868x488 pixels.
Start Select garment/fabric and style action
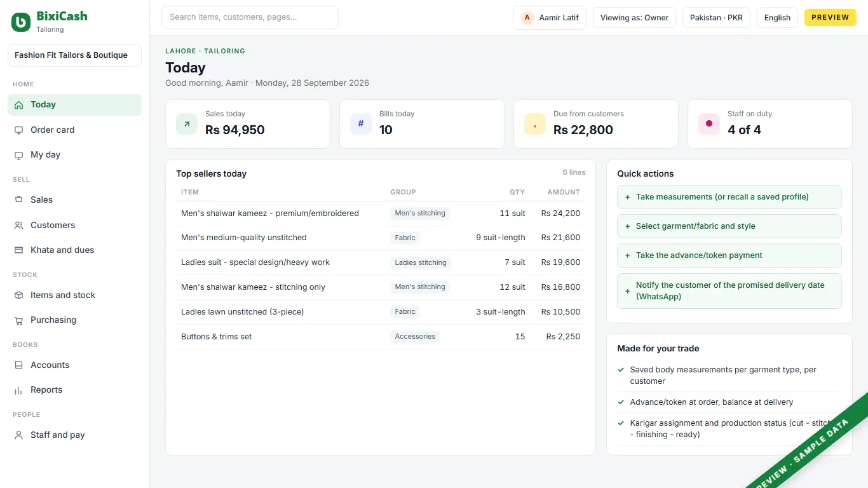(x=729, y=226)
